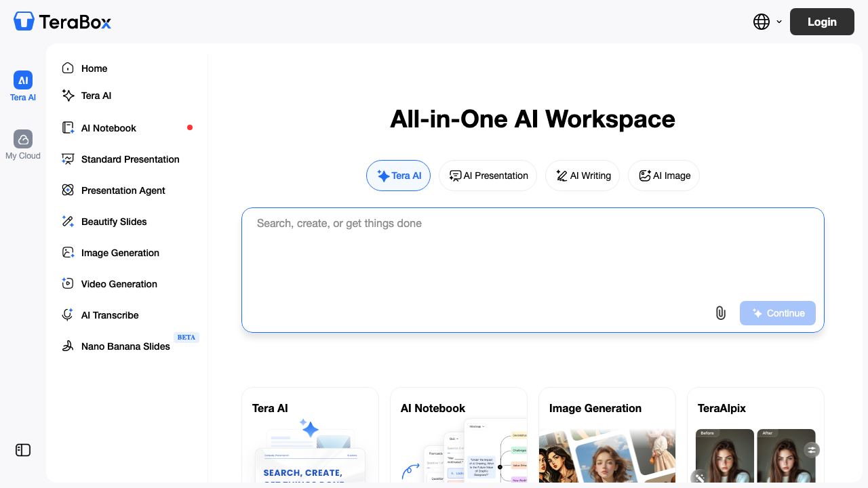Click the Video Generation icon
Viewport: 868px width, 488px height.
[68, 283]
